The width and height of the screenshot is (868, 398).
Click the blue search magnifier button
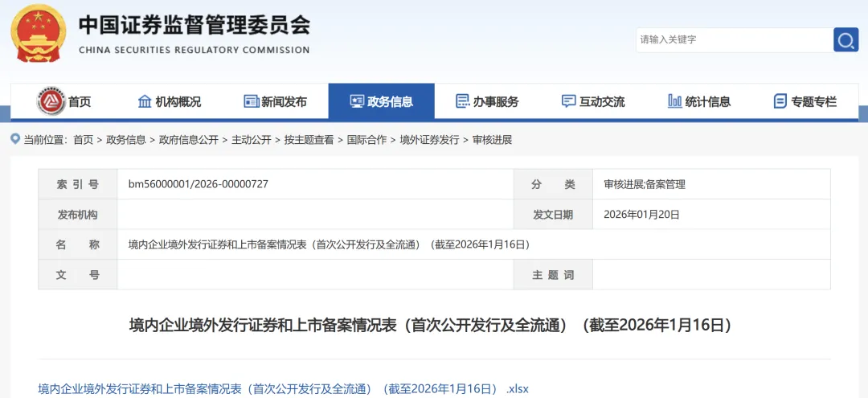point(845,40)
